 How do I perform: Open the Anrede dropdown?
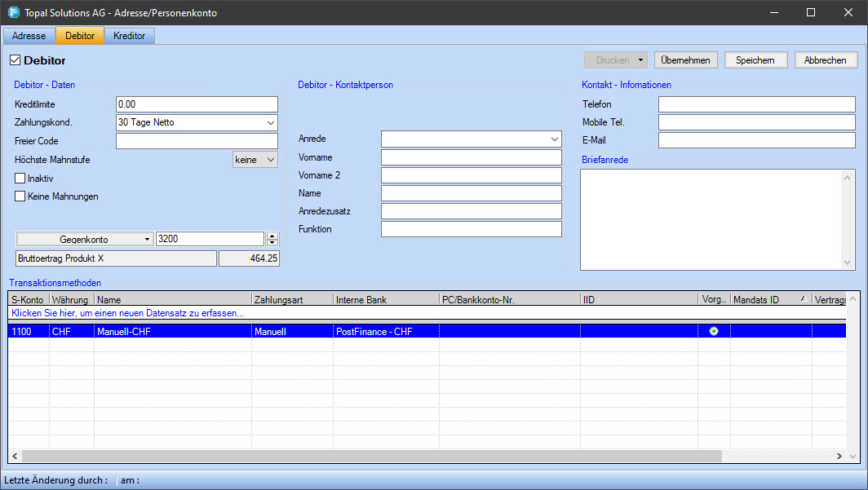point(555,139)
